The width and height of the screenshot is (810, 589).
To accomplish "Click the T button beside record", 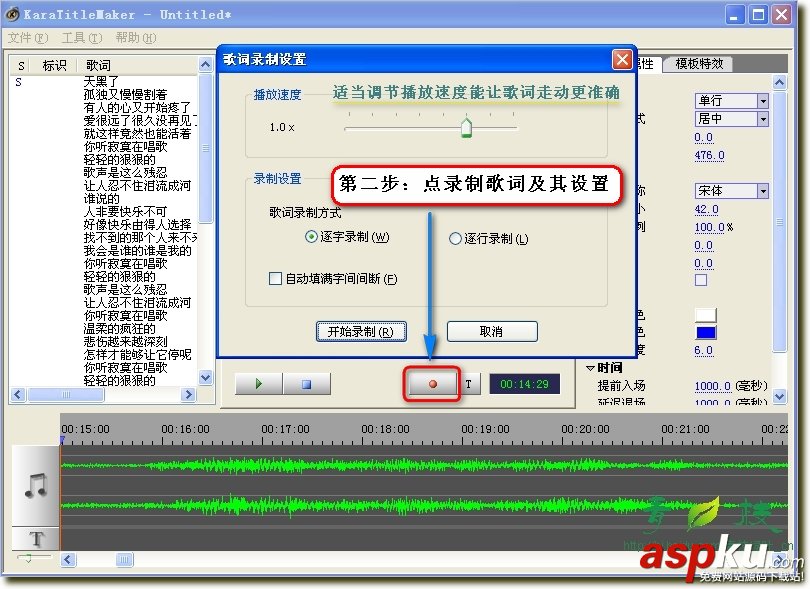I will coord(469,384).
